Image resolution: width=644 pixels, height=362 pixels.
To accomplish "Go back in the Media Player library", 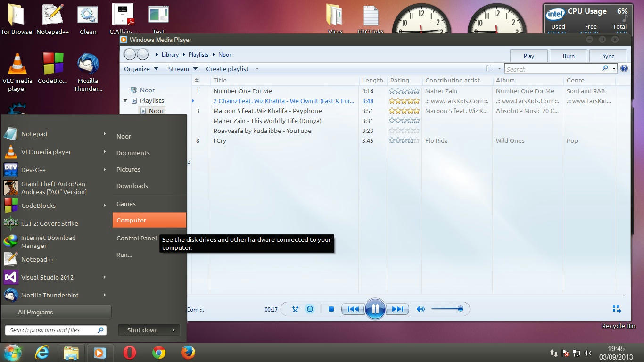I will click(x=130, y=55).
